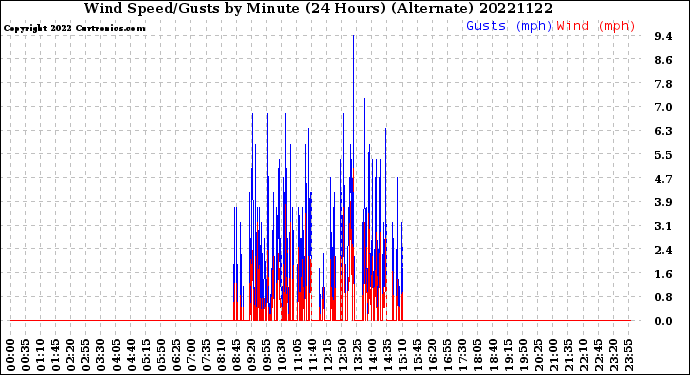Click the 02:20 time label
The height and width of the screenshot is (375, 690).
pyautogui.click(x=71, y=355)
